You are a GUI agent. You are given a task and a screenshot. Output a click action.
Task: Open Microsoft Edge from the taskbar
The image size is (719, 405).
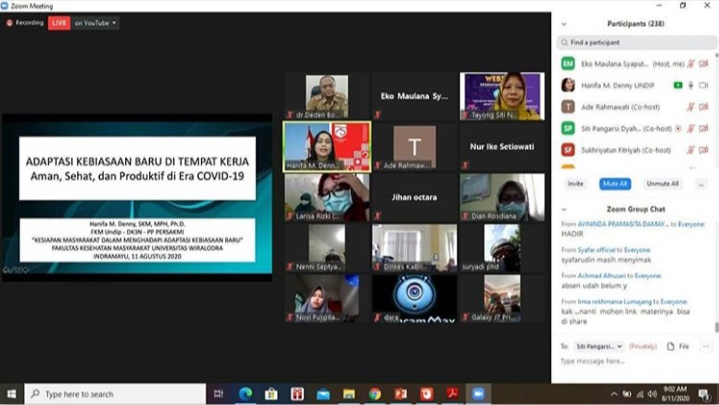246,394
